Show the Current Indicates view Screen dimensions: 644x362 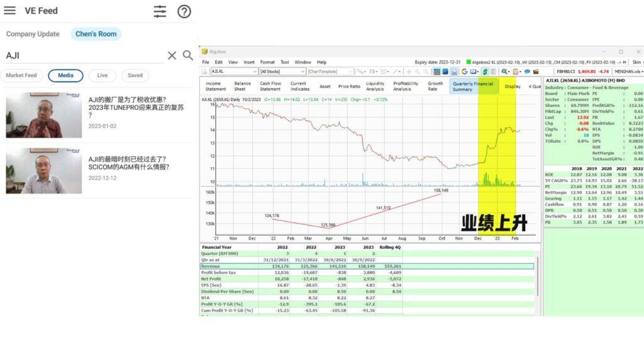pos(300,86)
